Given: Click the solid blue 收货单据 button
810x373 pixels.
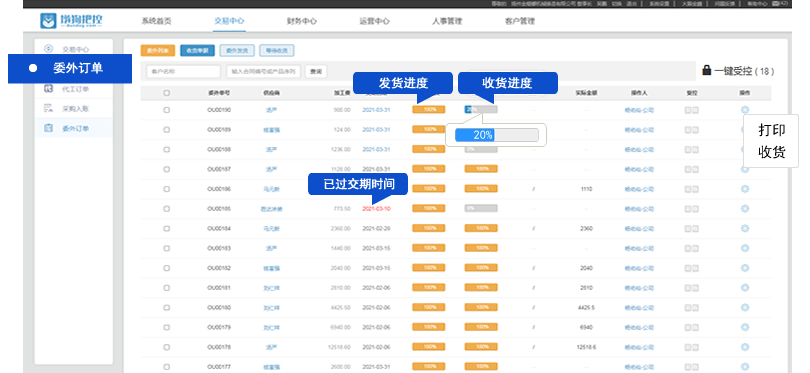Looking at the screenshot, I should coord(197,50).
